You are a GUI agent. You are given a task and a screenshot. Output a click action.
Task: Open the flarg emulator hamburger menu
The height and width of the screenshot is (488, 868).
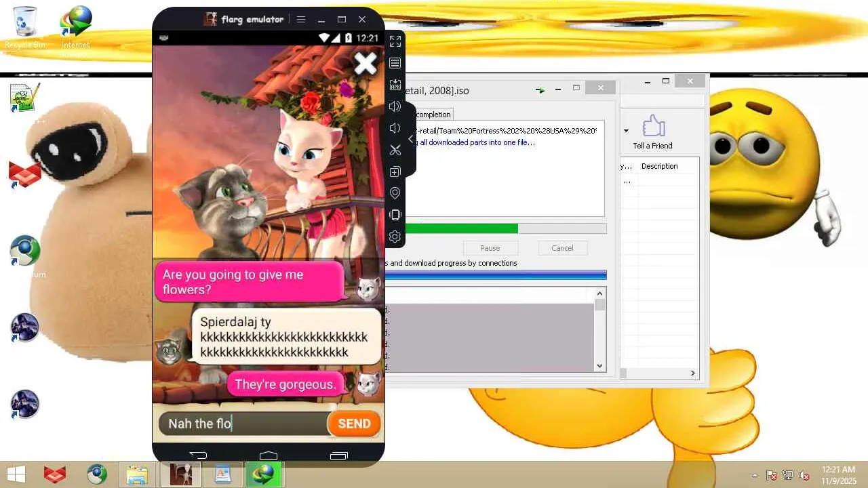click(x=301, y=20)
